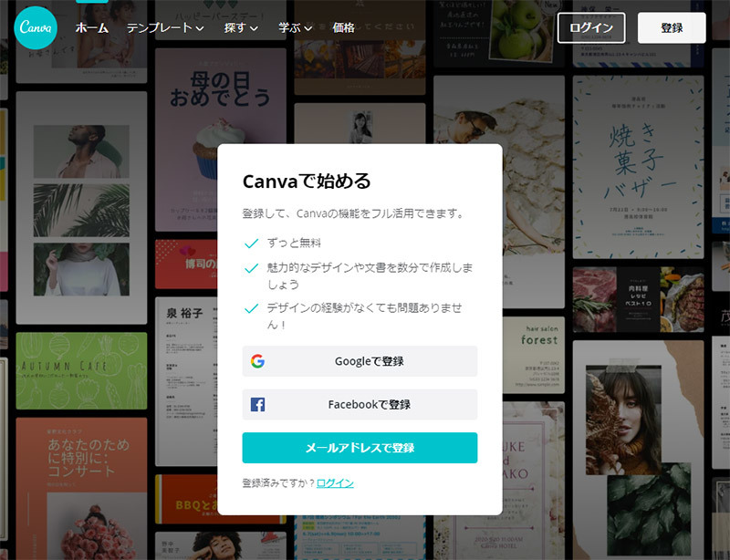Open the 泉 裕子 resume thumbnail

tap(186, 381)
